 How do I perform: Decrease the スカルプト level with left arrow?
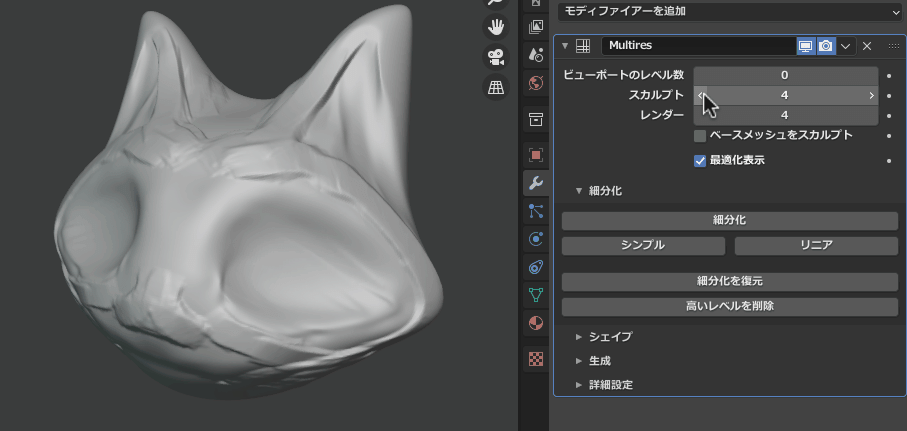coord(700,95)
